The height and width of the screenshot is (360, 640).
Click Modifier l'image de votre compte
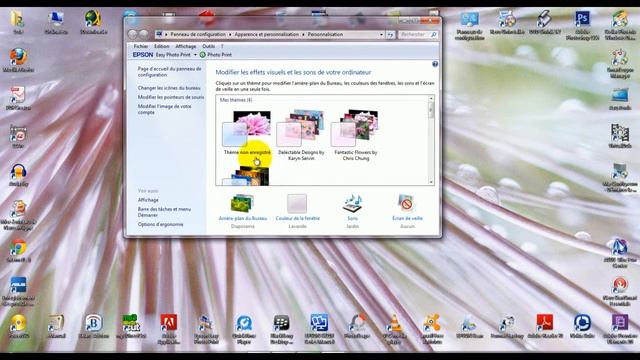pyautogui.click(x=164, y=109)
